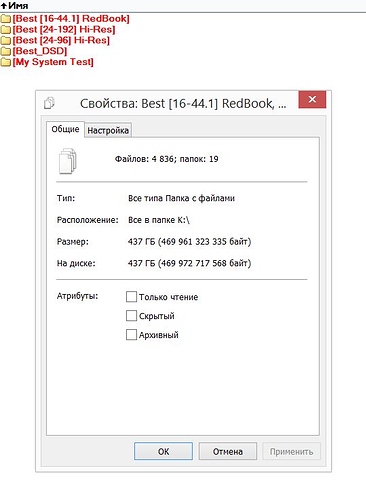The height and width of the screenshot is (500, 366).
Task: Select the [Best [16-44.1] RedBook] folder name
Action: click(x=71, y=19)
